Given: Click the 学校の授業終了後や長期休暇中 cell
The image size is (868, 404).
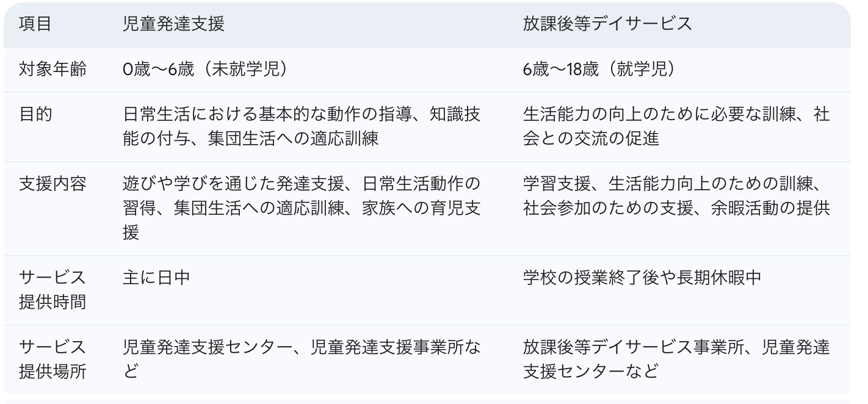Looking at the screenshot, I should (642, 278).
